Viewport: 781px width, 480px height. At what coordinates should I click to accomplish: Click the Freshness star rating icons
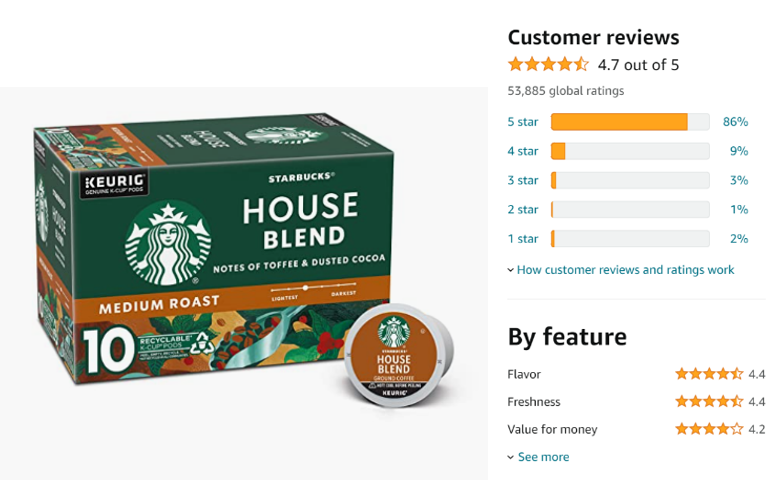coord(709,401)
